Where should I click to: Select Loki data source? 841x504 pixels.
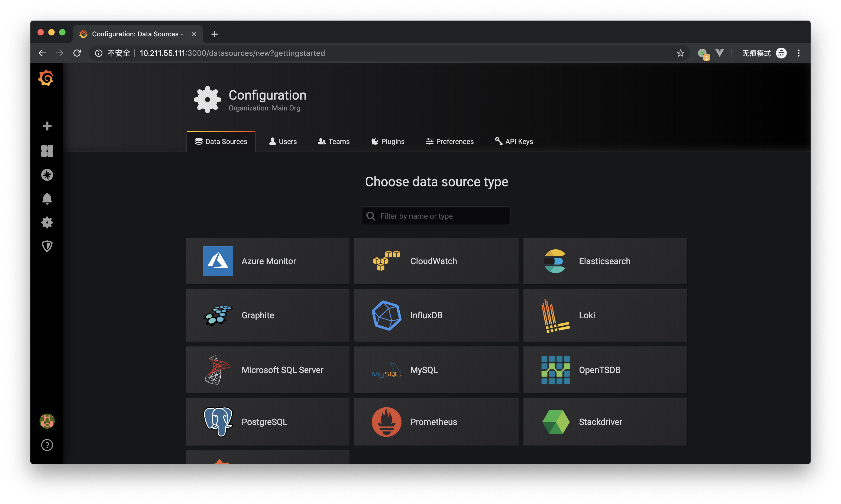click(605, 315)
